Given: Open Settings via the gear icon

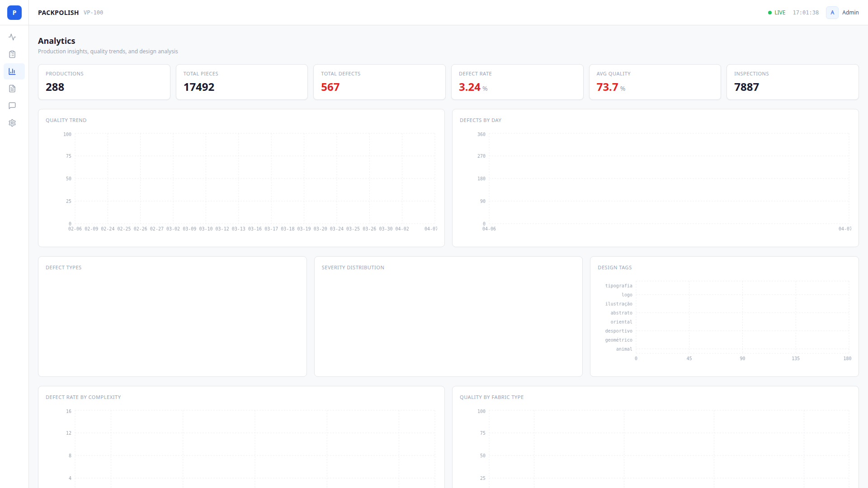Looking at the screenshot, I should pos(12,123).
